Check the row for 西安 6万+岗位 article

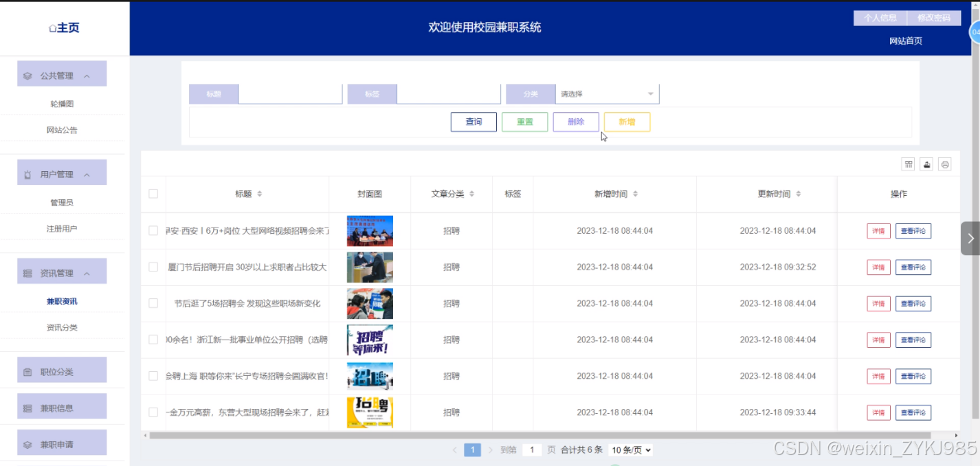pyautogui.click(x=153, y=231)
